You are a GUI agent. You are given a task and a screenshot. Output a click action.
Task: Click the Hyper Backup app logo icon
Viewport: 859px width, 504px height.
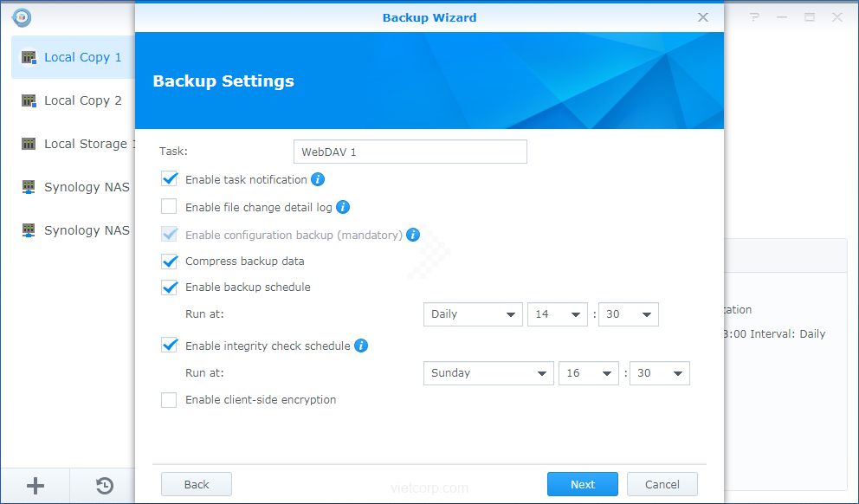[x=22, y=17]
